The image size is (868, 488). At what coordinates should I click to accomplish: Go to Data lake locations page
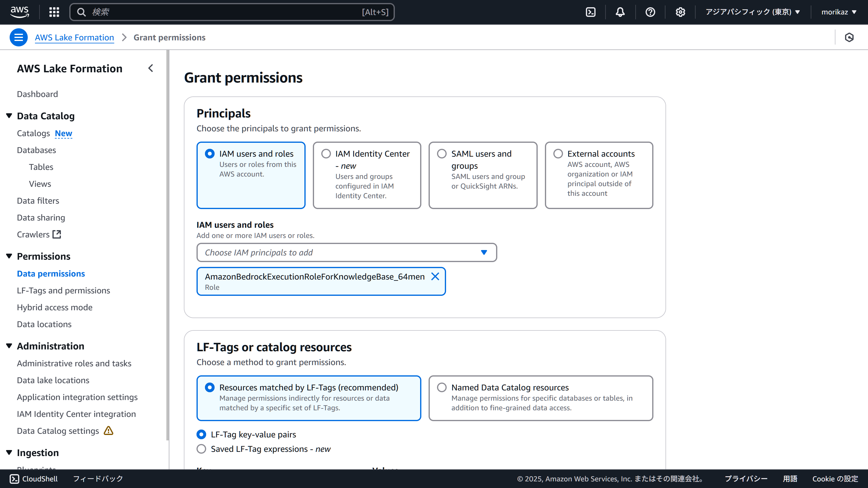tap(53, 380)
